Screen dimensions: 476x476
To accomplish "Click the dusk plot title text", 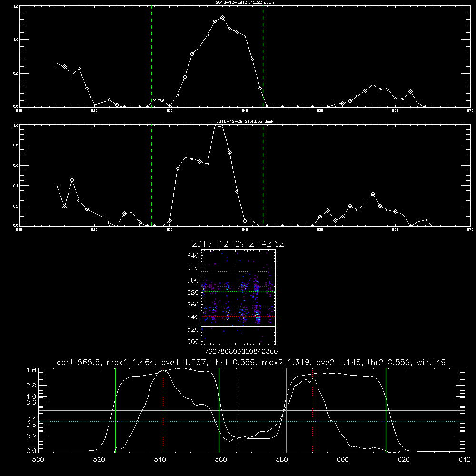I will pyautogui.click(x=245, y=121).
